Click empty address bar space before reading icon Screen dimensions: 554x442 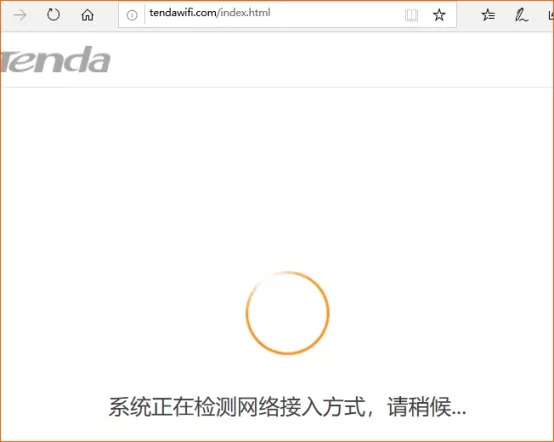pos(336,15)
